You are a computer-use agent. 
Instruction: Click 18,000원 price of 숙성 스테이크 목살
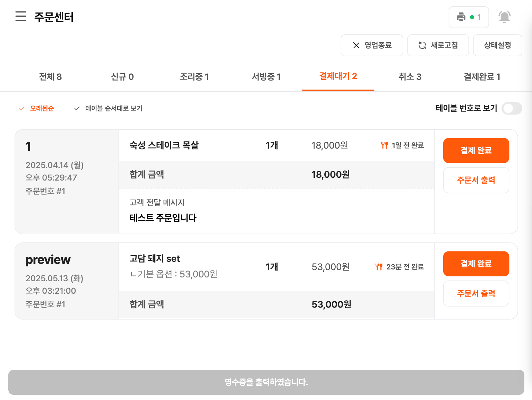(x=330, y=145)
